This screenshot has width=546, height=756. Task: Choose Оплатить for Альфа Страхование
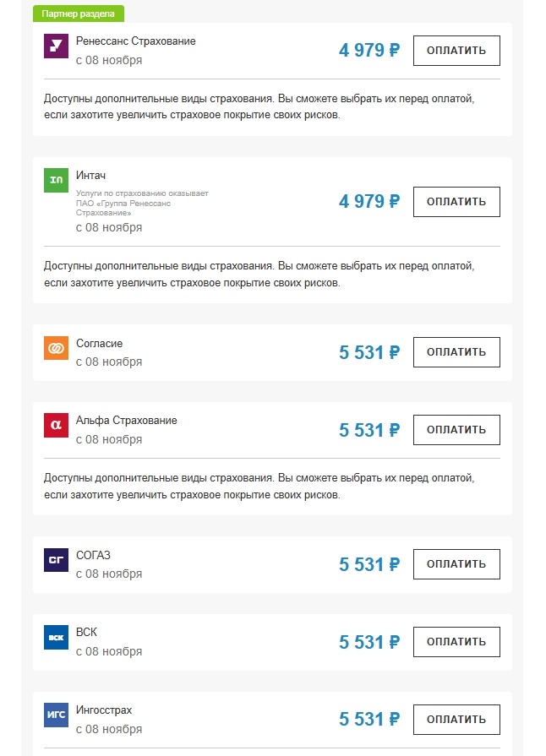456,430
